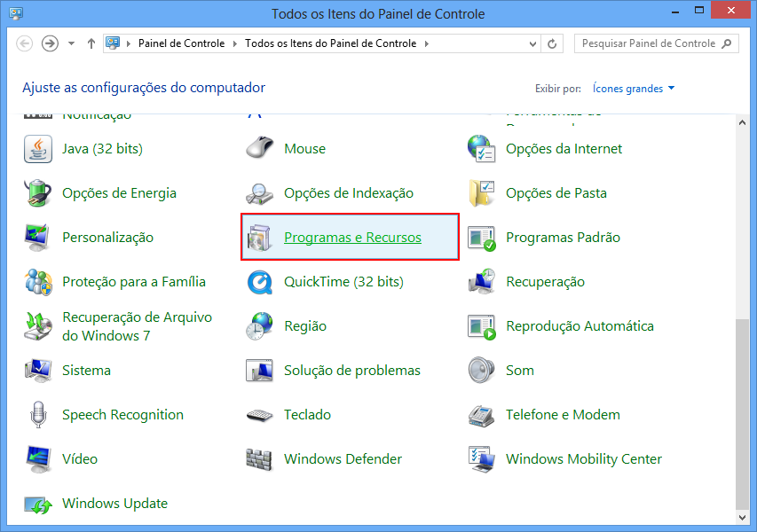
Task: Open the Windows Defender link
Action: 343,459
